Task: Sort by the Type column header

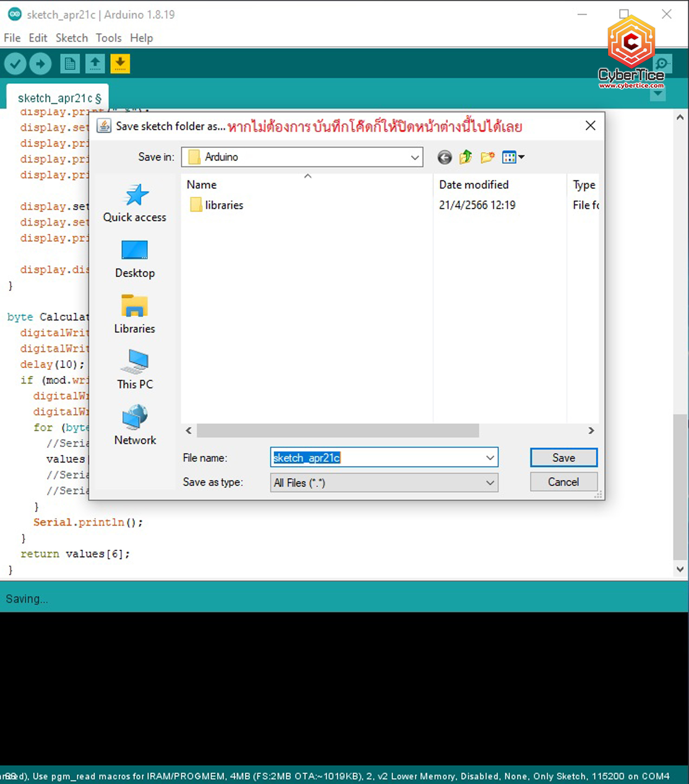Action: pyautogui.click(x=584, y=185)
